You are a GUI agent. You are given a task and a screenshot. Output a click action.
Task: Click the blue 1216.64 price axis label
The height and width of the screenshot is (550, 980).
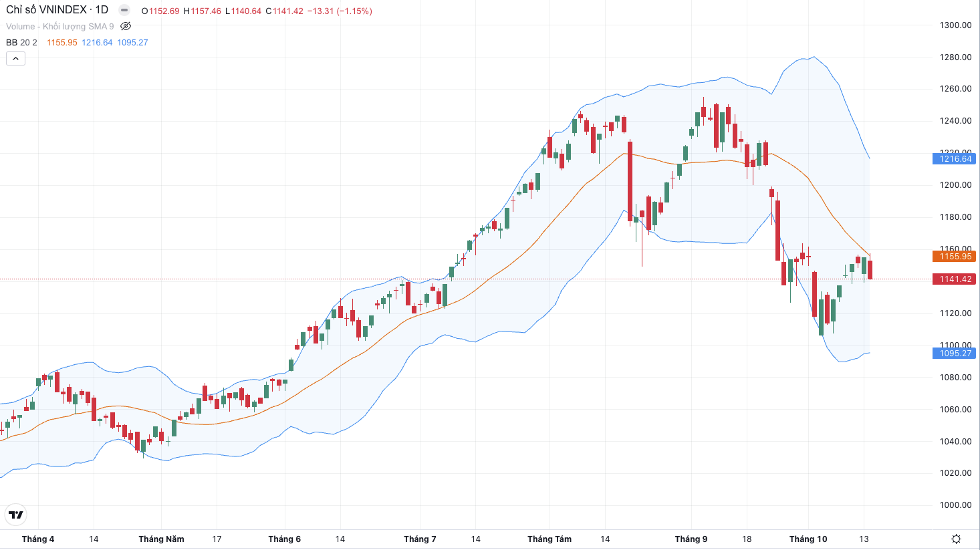click(x=954, y=159)
